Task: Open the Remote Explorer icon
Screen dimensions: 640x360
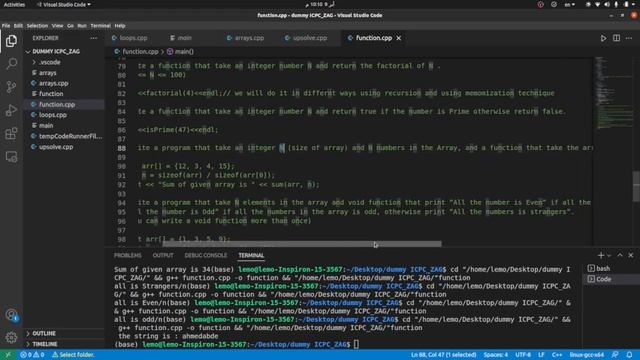Action: pos(11,157)
